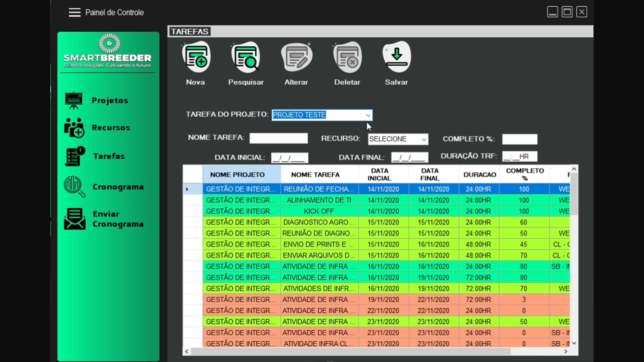Click the table's horizontal scrollbar right arrow

click(566, 351)
